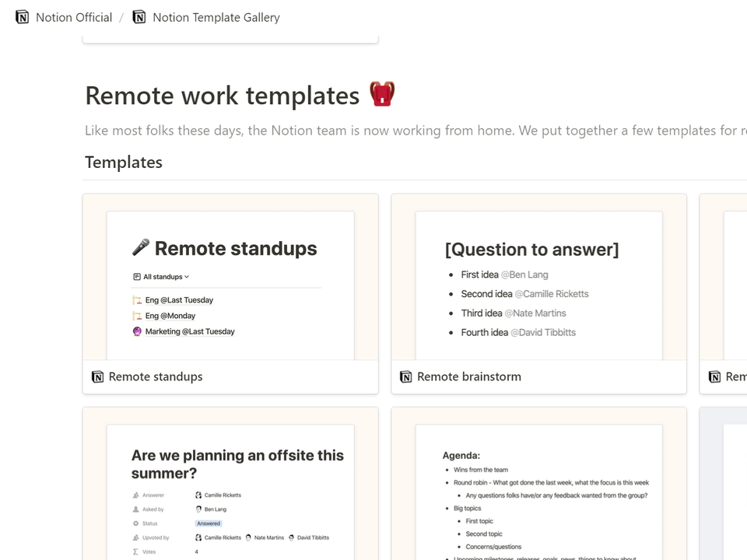Click Notion logo beside Notion Official breadcrumb
This screenshot has height=560, width=747.
tap(22, 17)
